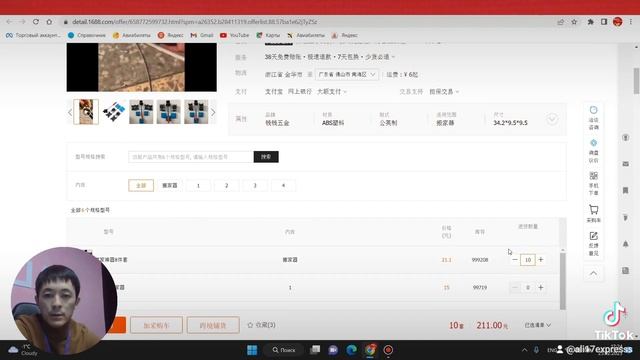The height and width of the screenshot is (360, 640).
Task: Open the Chrome profile avatar
Action: tap(618, 22)
